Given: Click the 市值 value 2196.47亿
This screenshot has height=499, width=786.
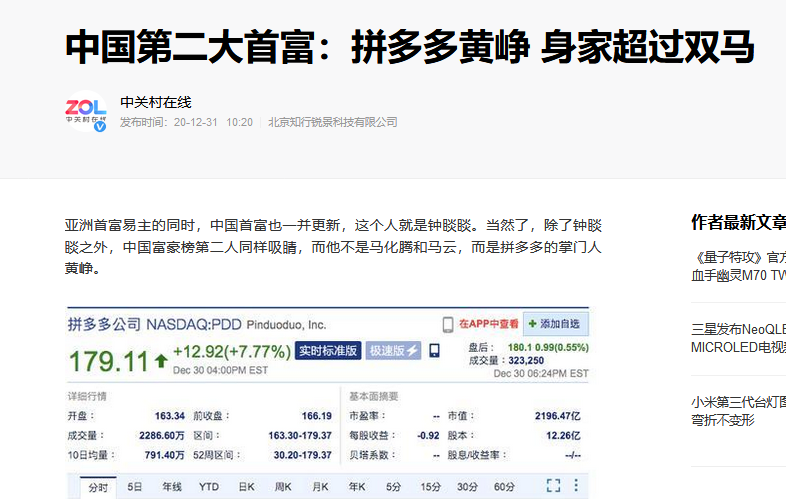Looking at the screenshot, I should click(557, 416).
